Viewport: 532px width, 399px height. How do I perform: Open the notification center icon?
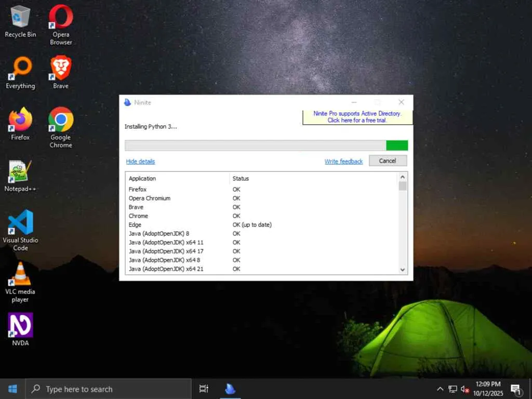tap(516, 389)
